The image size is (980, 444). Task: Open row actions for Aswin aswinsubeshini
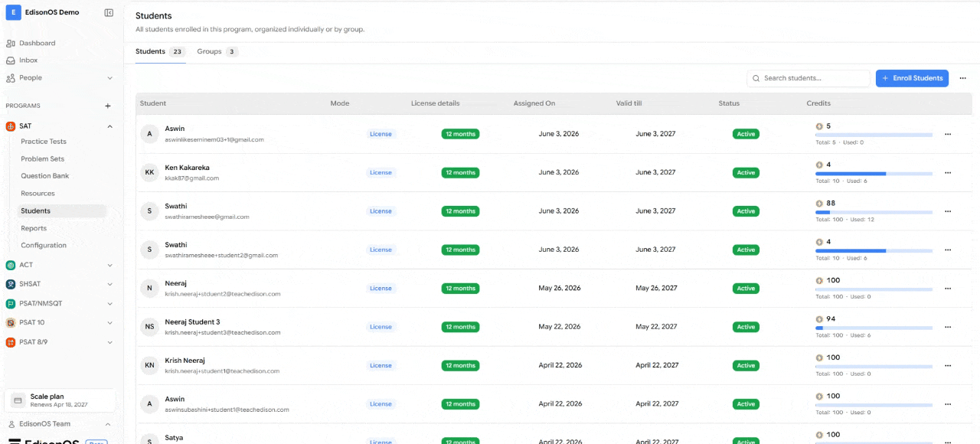(948, 404)
